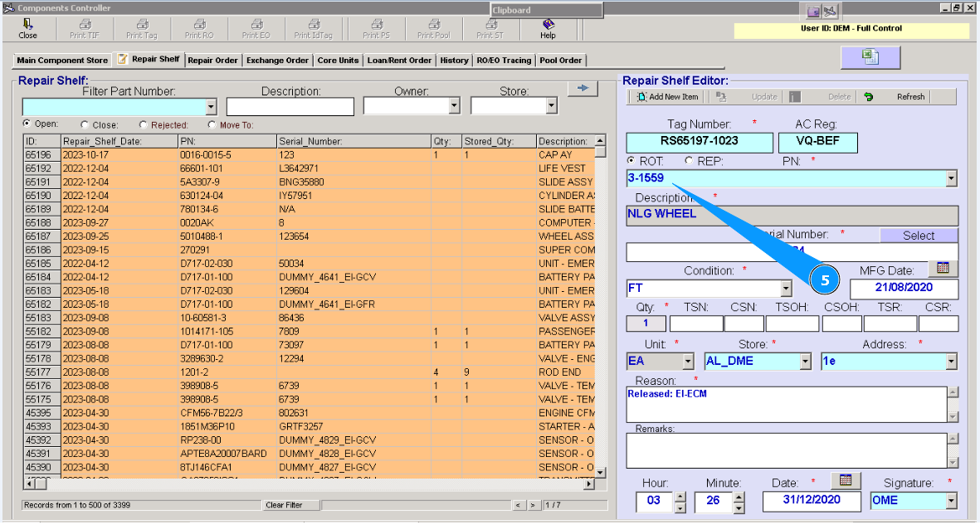Choose the REP radio button

[x=688, y=161]
